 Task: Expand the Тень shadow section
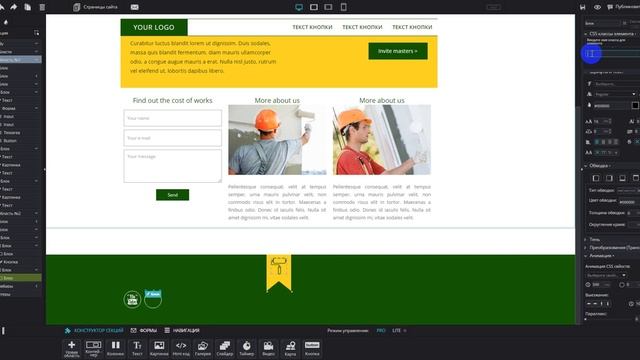[592, 240]
